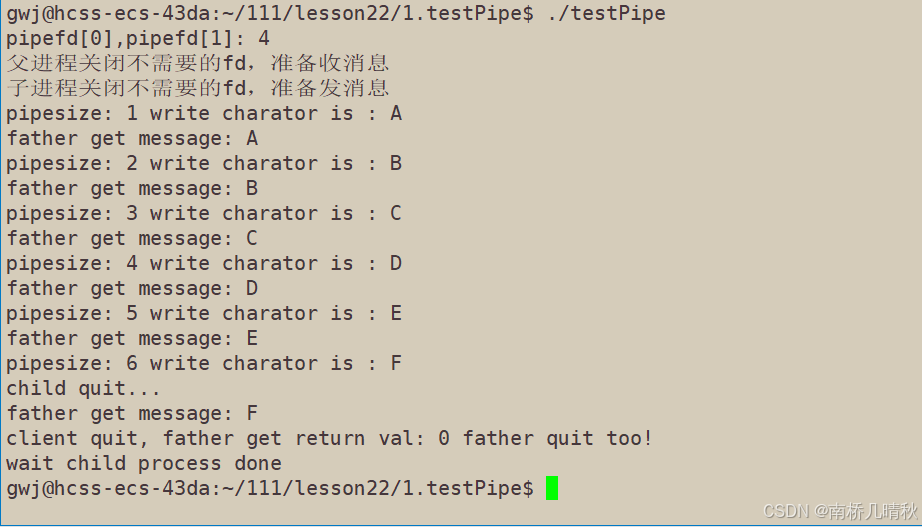Image resolution: width=922 pixels, height=527 pixels.
Task: Click the 'father get message: A' line
Action: pos(132,138)
